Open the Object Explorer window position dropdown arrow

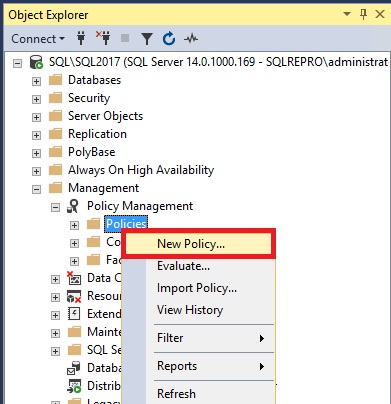click(347, 14)
